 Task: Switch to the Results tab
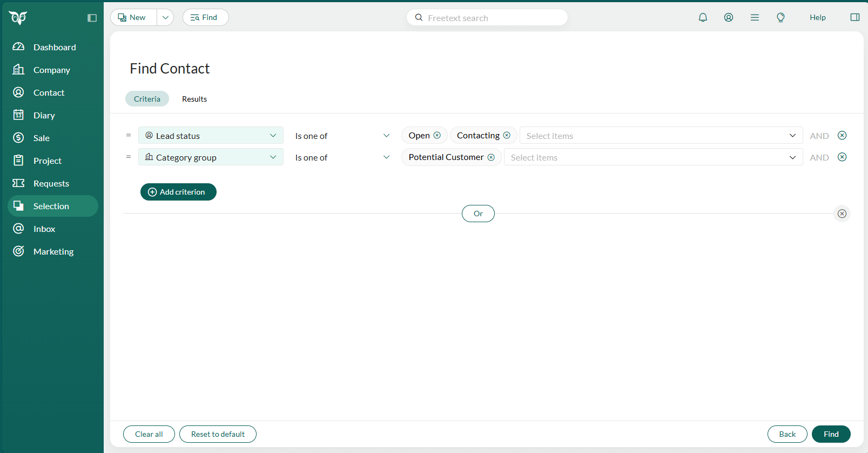click(x=194, y=99)
